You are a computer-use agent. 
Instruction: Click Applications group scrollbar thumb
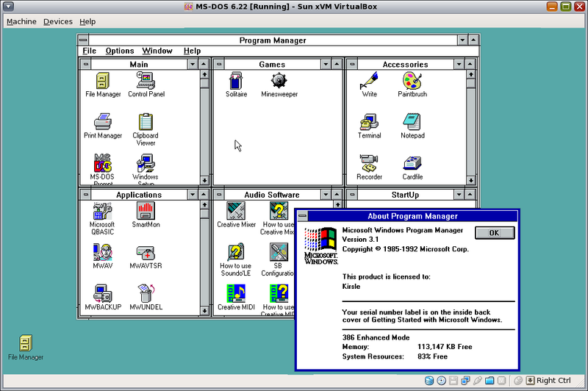pyautogui.click(x=204, y=214)
